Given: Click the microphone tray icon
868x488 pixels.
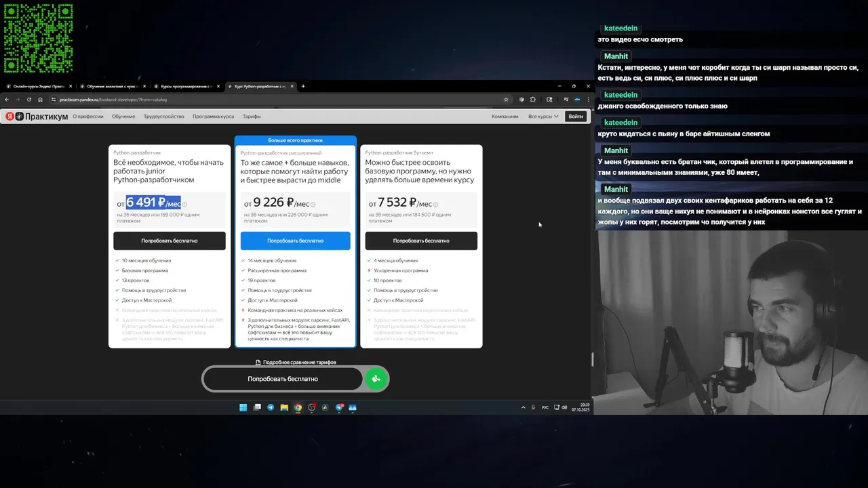Looking at the screenshot, I should point(533,407).
